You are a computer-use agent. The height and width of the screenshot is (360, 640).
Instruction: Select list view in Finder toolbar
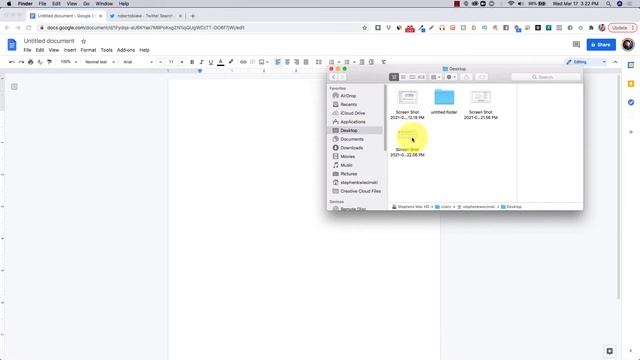tap(403, 77)
